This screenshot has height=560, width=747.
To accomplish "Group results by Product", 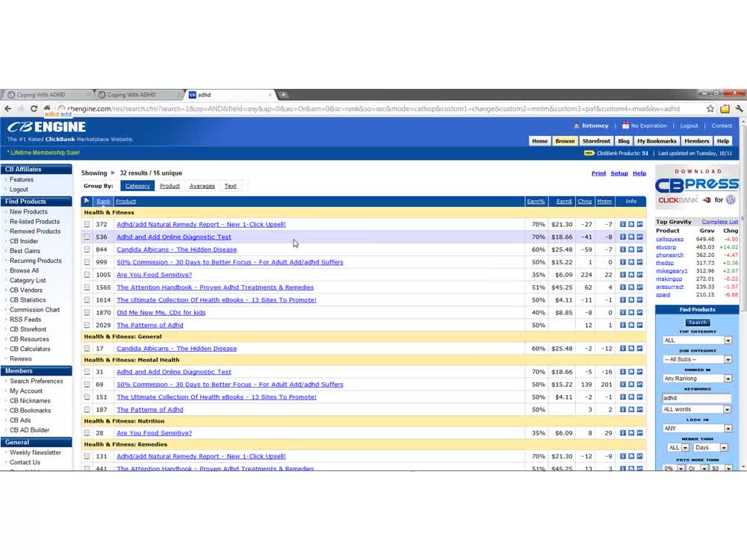I will point(170,186).
